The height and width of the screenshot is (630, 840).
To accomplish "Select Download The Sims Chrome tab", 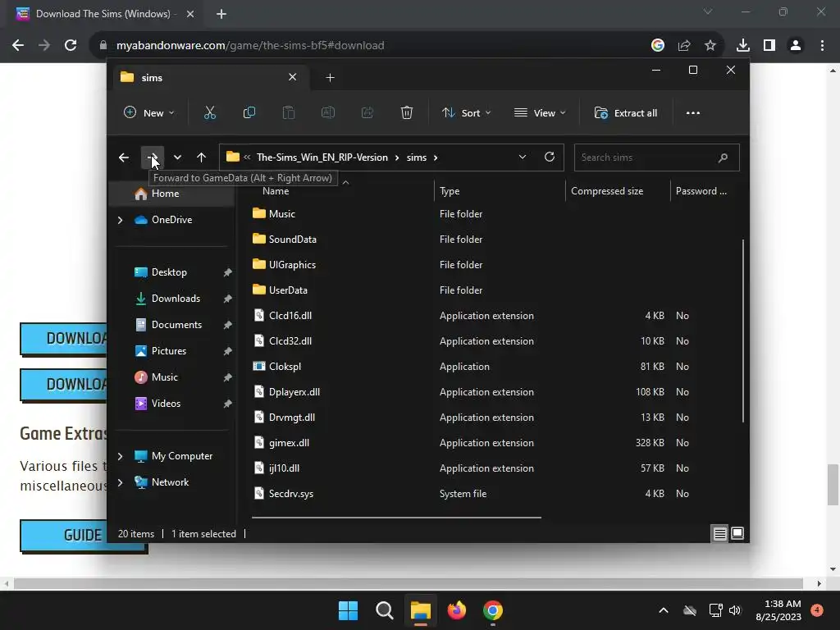I will (x=103, y=14).
